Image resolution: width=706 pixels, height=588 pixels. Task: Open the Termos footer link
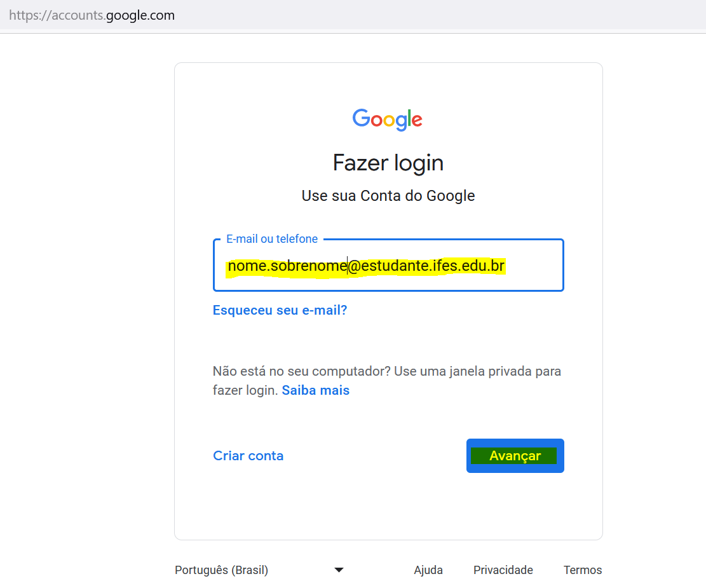click(583, 570)
